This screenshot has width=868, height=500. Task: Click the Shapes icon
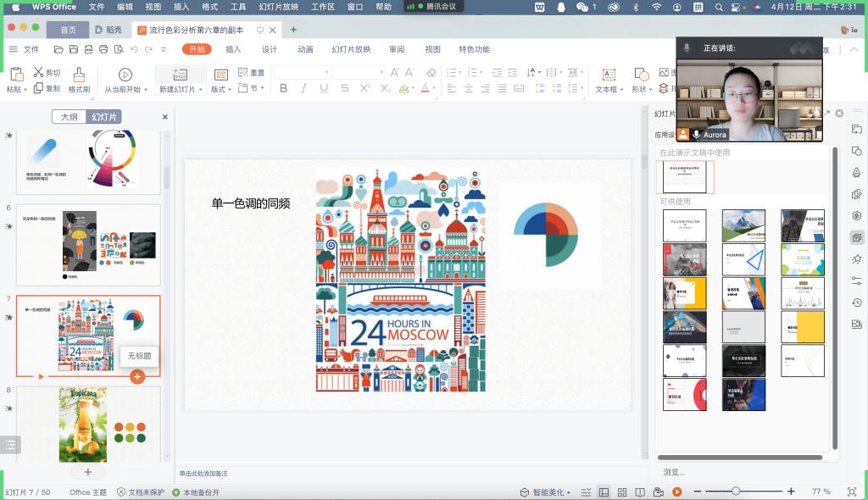(641, 75)
